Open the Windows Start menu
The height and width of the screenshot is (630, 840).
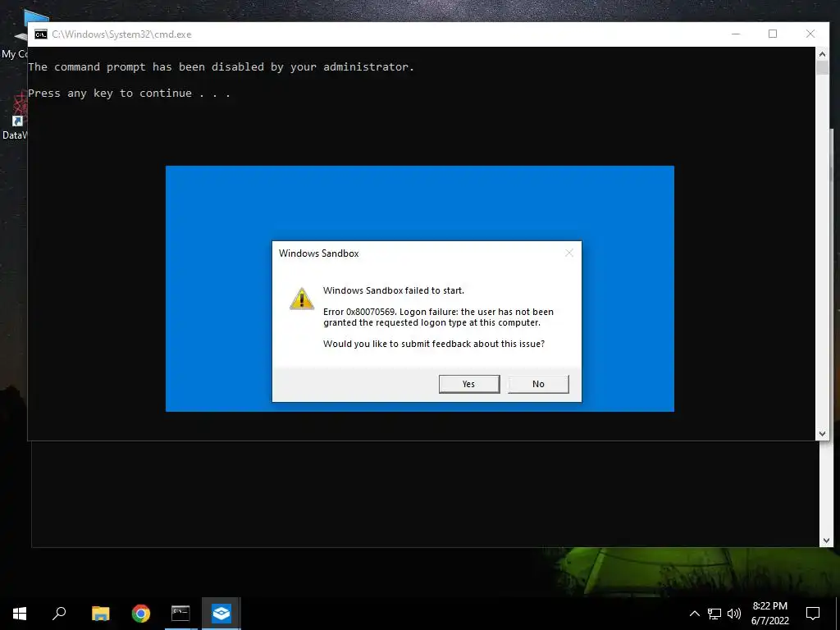click(20, 614)
